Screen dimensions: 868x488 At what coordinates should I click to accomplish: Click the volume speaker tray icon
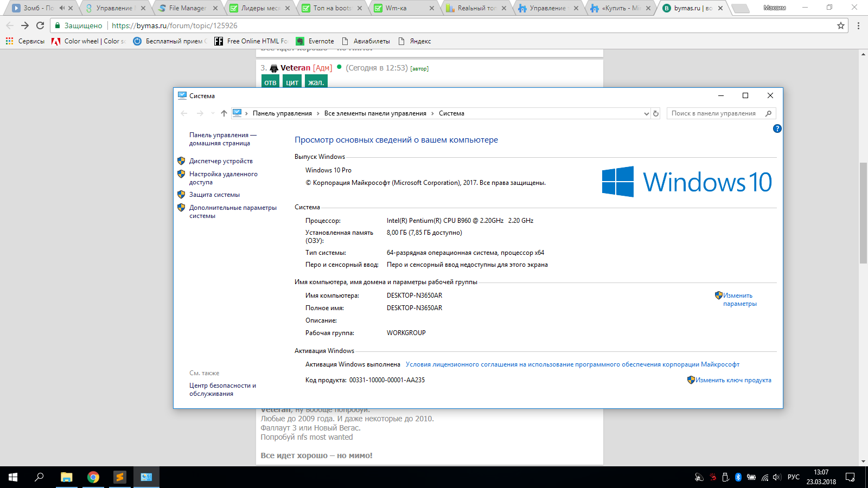coord(777,477)
